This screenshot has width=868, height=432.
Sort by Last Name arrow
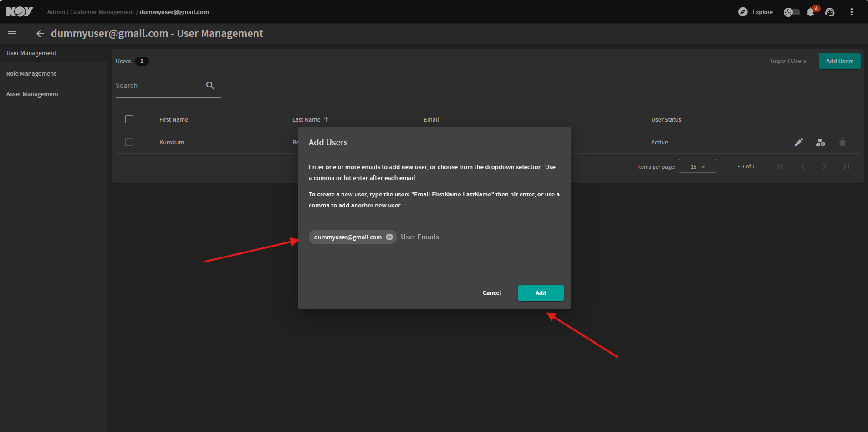pyautogui.click(x=326, y=119)
